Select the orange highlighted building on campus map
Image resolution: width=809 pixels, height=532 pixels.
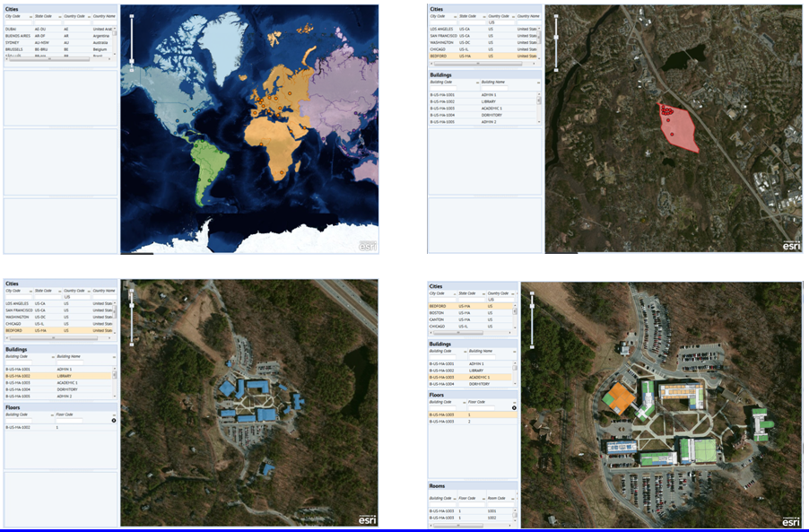click(620, 398)
